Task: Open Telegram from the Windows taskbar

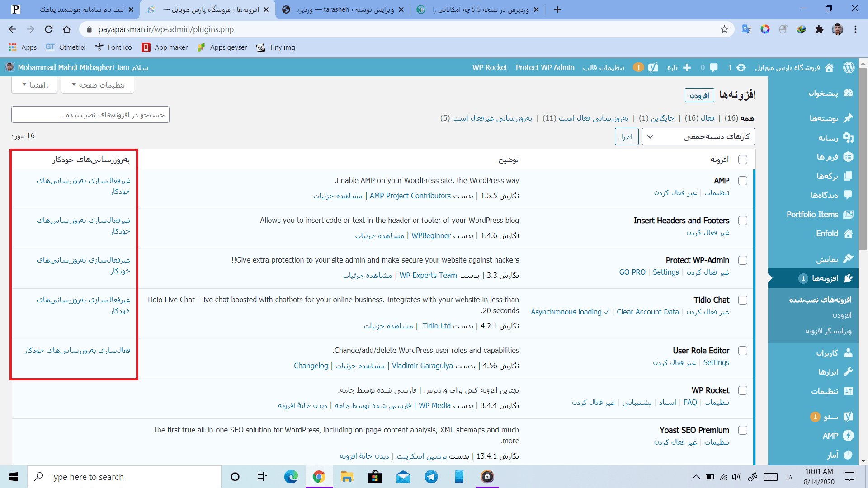Action: (431, 477)
